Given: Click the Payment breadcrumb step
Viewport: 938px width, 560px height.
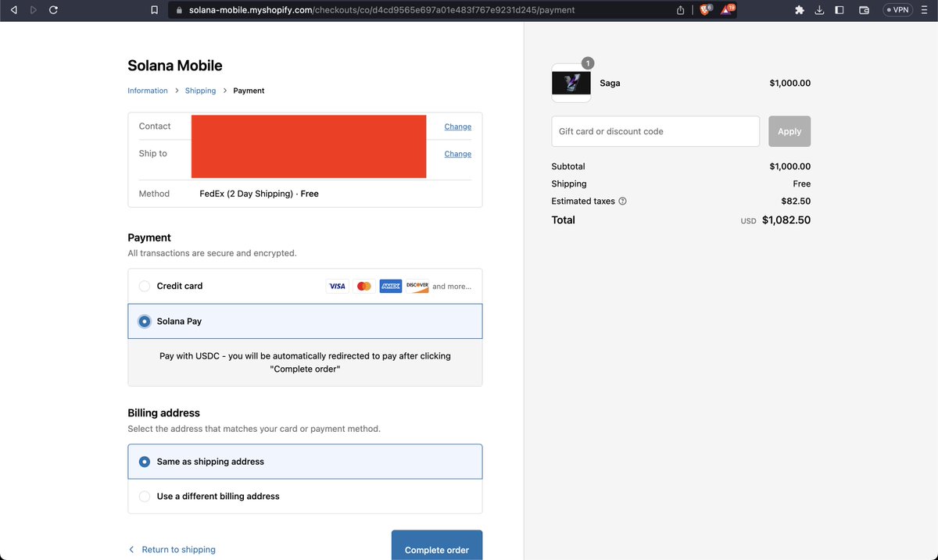Looking at the screenshot, I should pyautogui.click(x=249, y=91).
